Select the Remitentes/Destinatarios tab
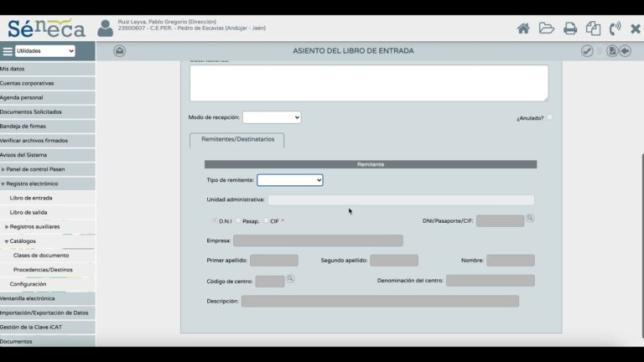The height and width of the screenshot is (362, 644). point(237,140)
